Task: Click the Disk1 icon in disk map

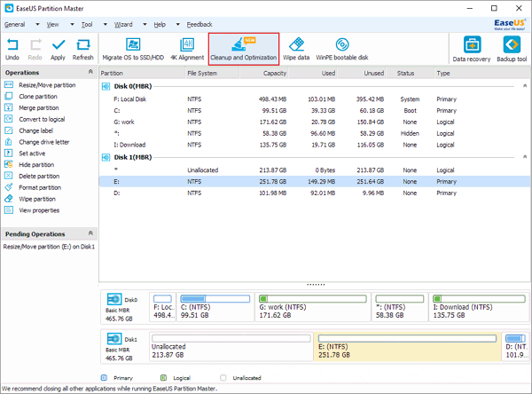Action: 114,339
